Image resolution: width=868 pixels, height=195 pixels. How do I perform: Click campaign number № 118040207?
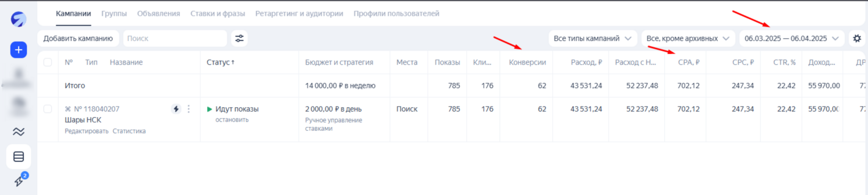point(97,109)
